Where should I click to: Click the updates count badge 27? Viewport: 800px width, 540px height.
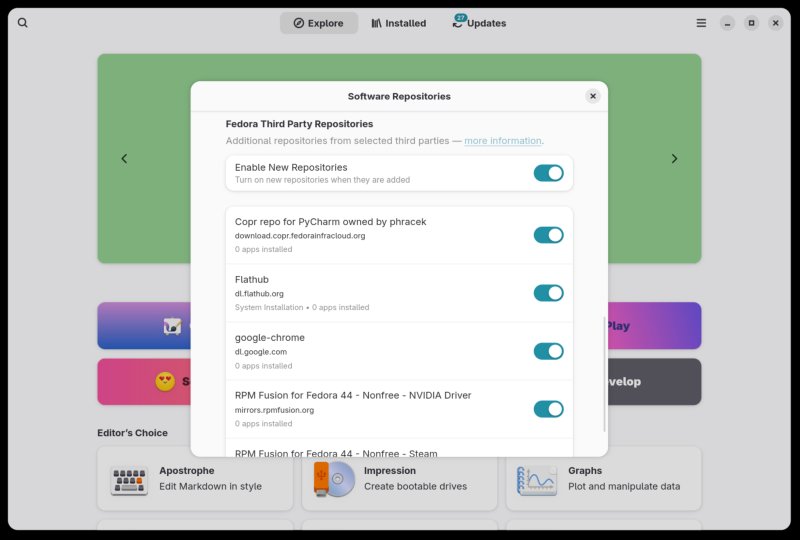(461, 18)
